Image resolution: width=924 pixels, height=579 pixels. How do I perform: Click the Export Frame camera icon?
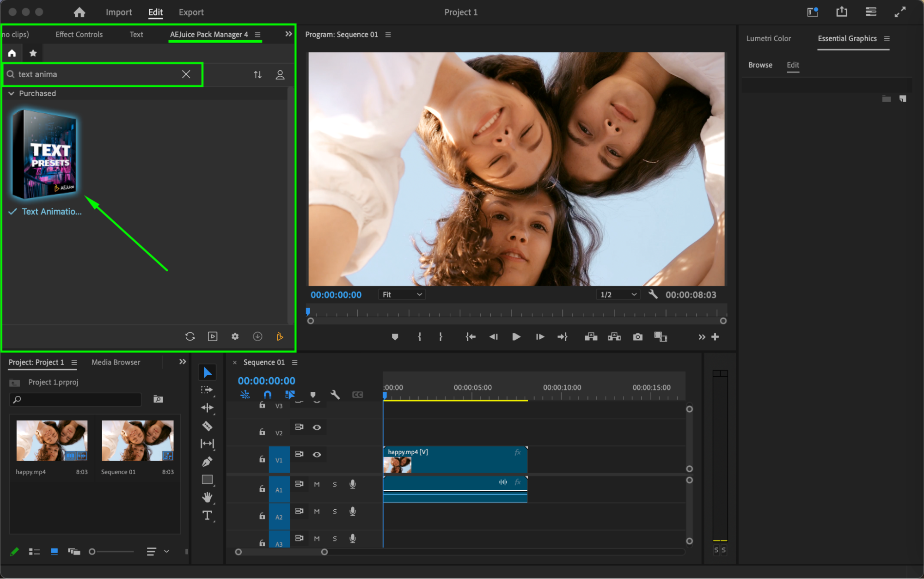point(637,337)
